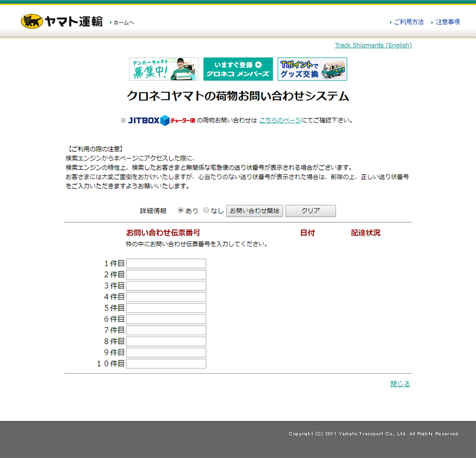
Task: Open the ご利用方法 menu link
Action: point(408,22)
